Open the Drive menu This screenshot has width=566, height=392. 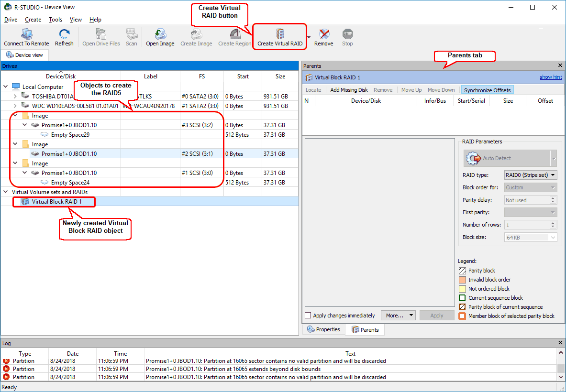coord(11,20)
